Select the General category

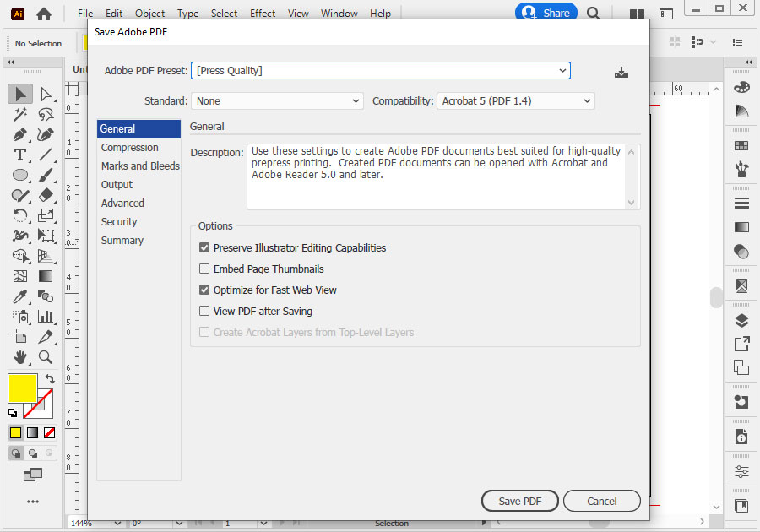(138, 129)
